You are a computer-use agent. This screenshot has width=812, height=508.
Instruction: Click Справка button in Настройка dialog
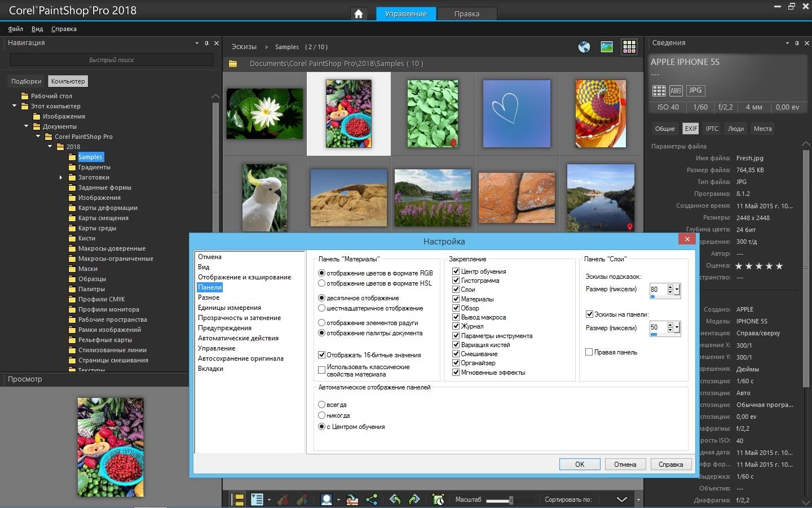pos(671,464)
